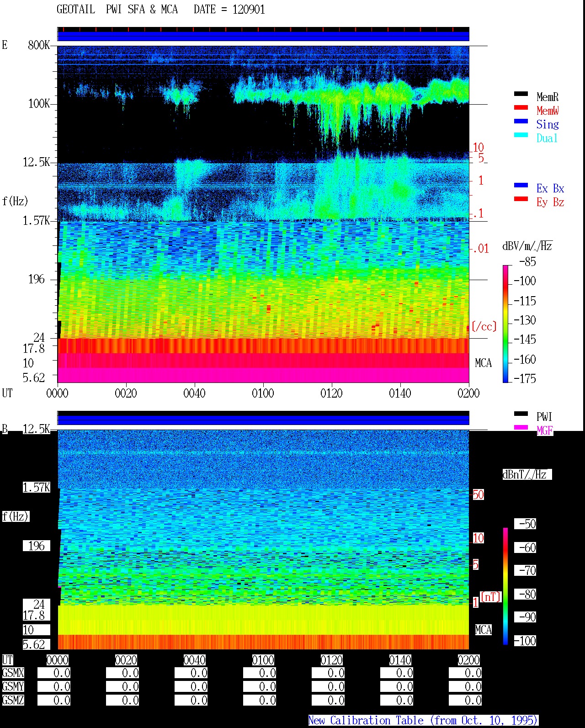The height and width of the screenshot is (728, 585).
Task: Click the blue mode status bar above E panel
Action: (263, 36)
